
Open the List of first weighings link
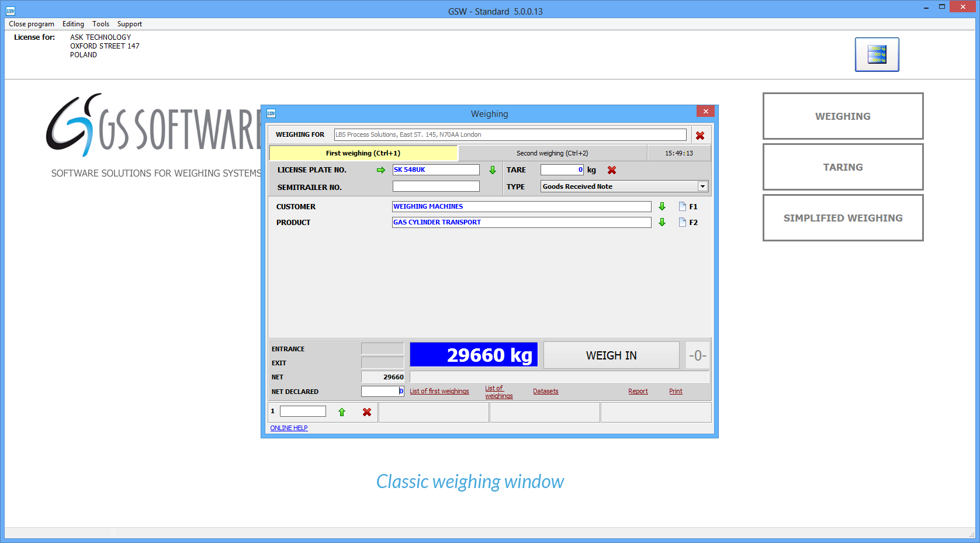tap(439, 392)
